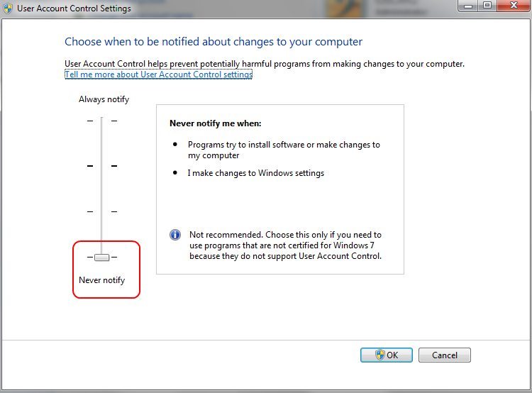Viewport: 532px width, 393px height.
Task: Click the slider thumb at Never notify
Action: coord(101,257)
